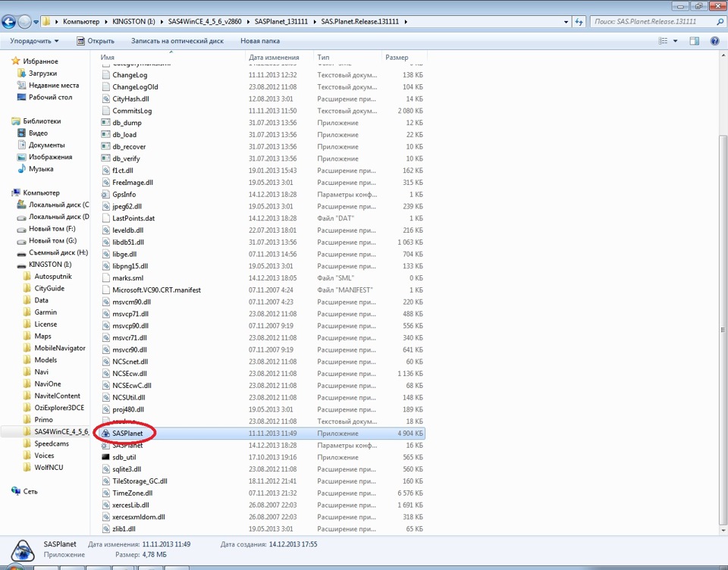Click the scrollbar down arrow

click(723, 530)
